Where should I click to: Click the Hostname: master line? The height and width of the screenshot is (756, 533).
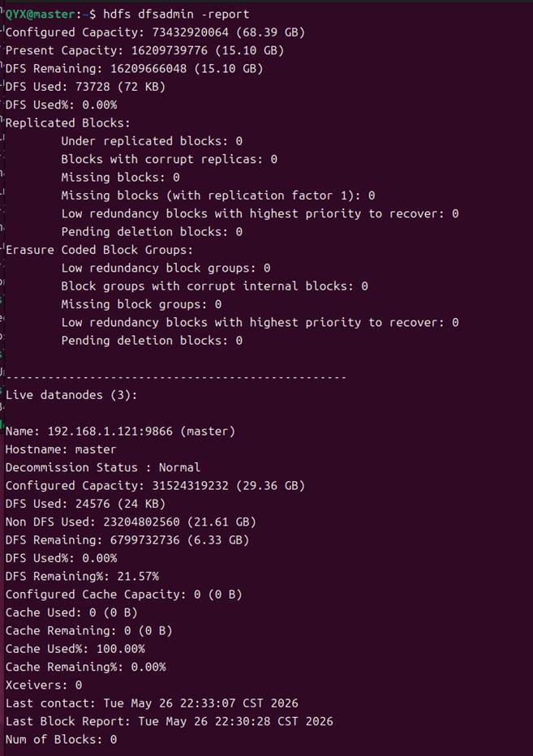click(x=61, y=449)
